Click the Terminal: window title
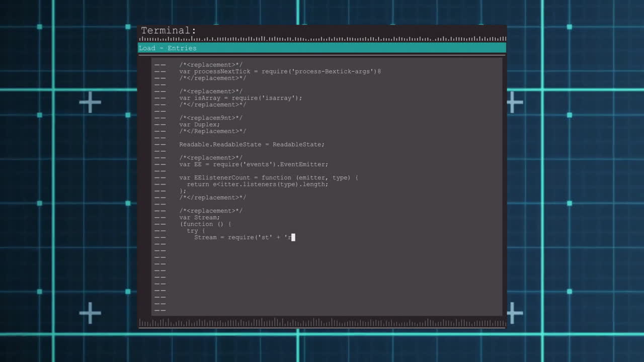 tap(169, 31)
